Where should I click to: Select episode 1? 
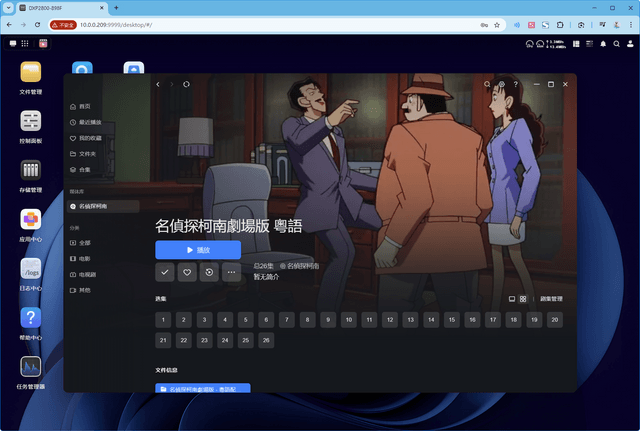163,320
